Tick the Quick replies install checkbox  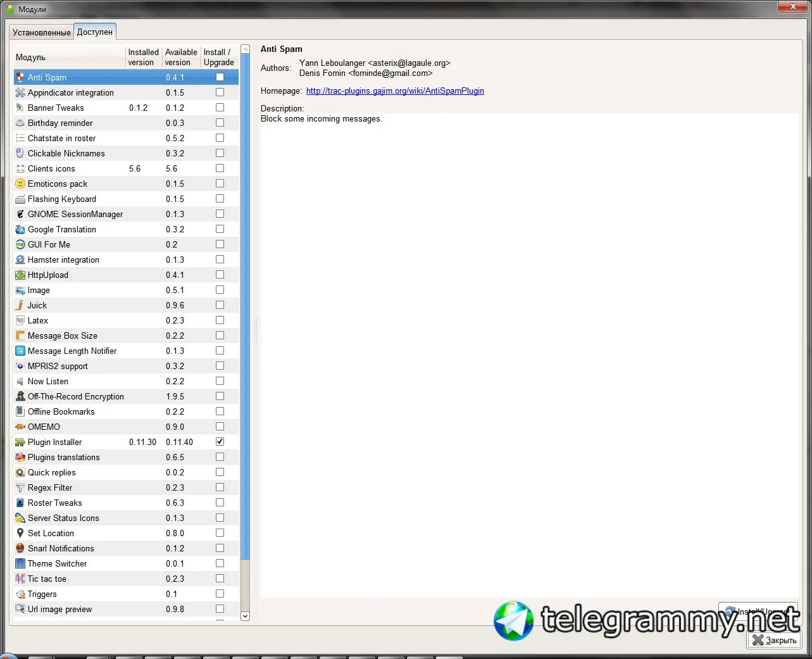(x=220, y=472)
